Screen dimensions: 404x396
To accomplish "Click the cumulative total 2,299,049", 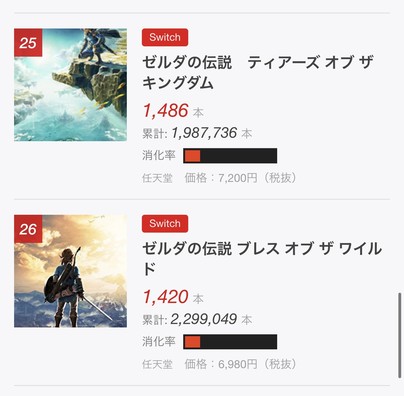I will [204, 319].
